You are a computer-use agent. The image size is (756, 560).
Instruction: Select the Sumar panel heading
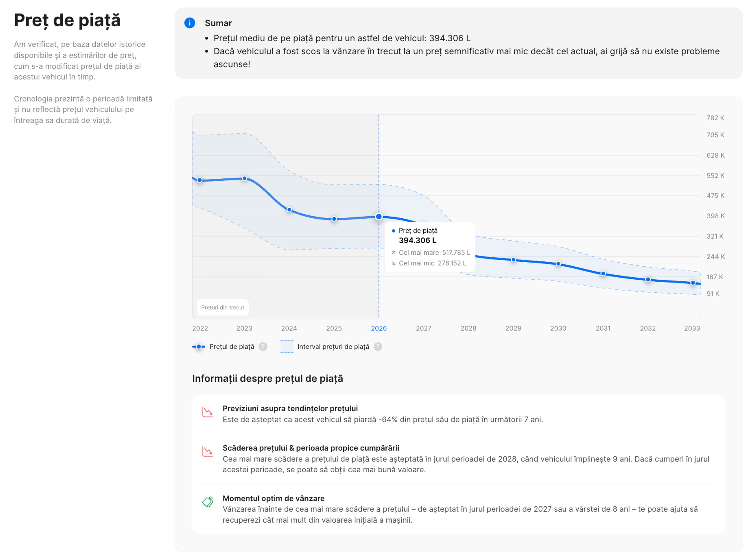point(218,23)
